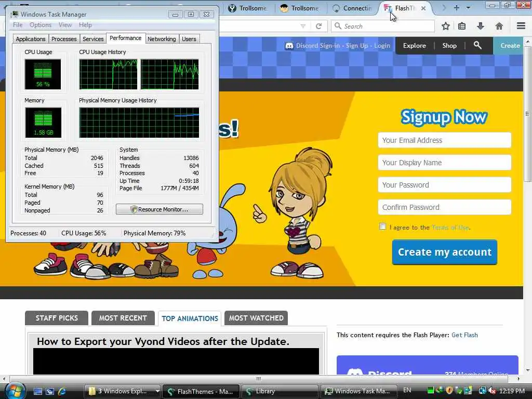Go to Firefox home page icon
Viewport: 532px width, 399px height.
(x=499, y=26)
